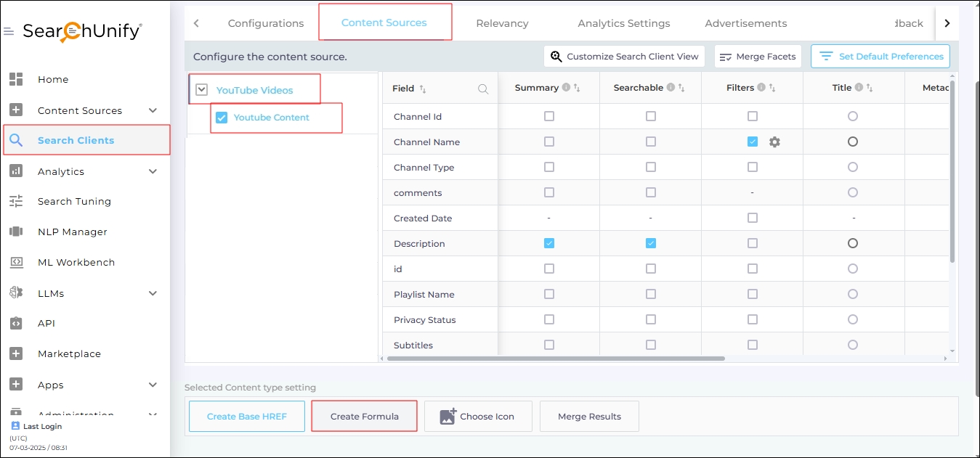Expand the Analytics sidebar menu
The width and height of the screenshot is (980, 458).
tap(153, 171)
